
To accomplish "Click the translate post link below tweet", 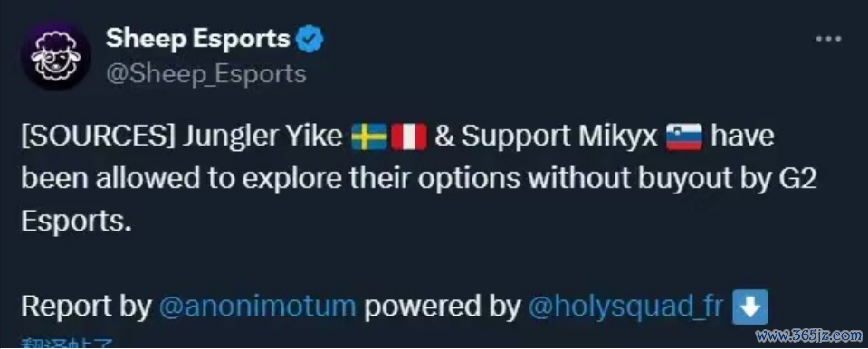I will (68, 344).
